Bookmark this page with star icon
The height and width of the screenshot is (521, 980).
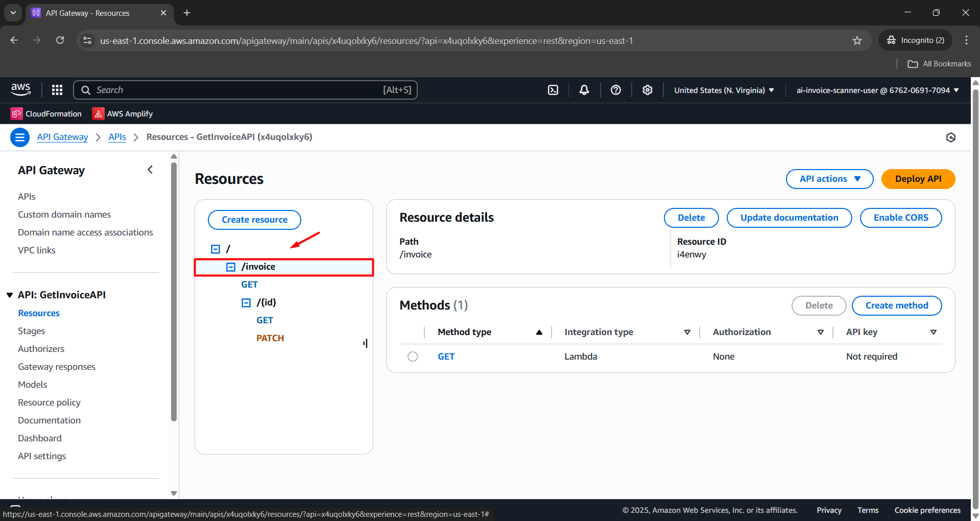tap(857, 40)
